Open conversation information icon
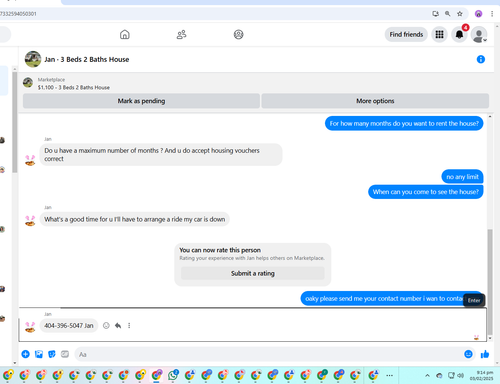 [481, 59]
